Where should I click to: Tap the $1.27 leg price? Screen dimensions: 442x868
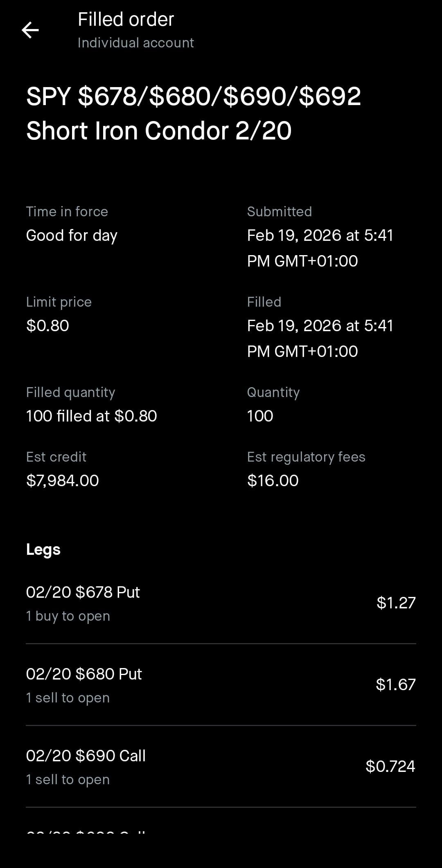point(396,603)
